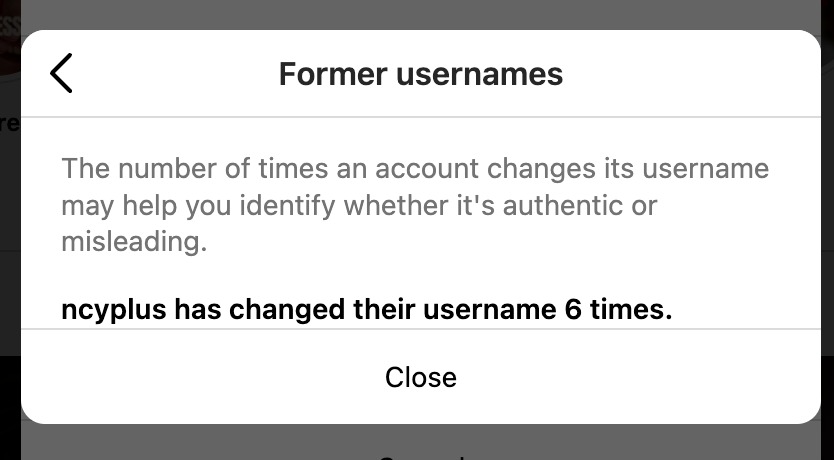Click the dimmed backdrop above the dialog

tap(420, 14)
